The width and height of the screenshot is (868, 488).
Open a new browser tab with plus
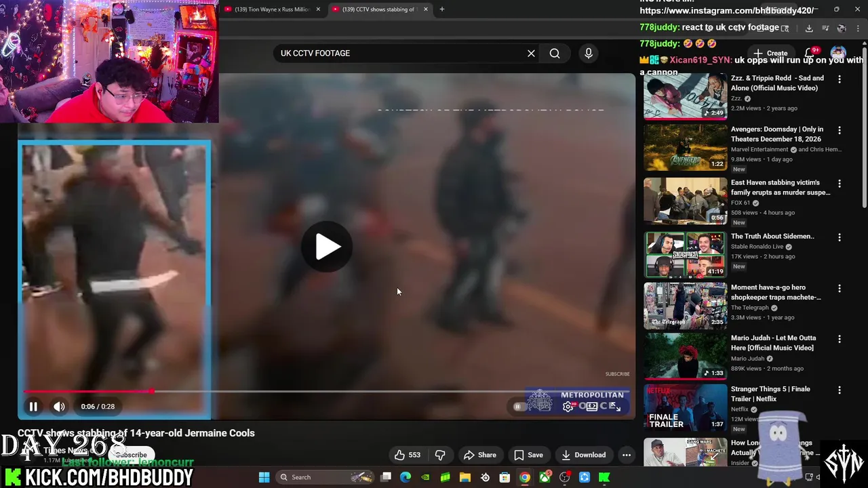coord(442,9)
